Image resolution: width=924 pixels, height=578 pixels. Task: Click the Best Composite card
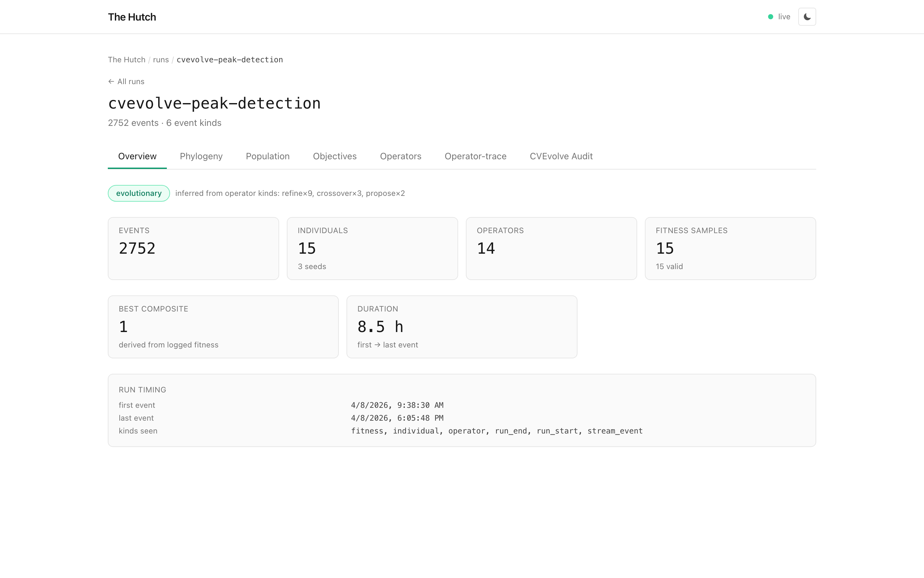[x=223, y=327]
